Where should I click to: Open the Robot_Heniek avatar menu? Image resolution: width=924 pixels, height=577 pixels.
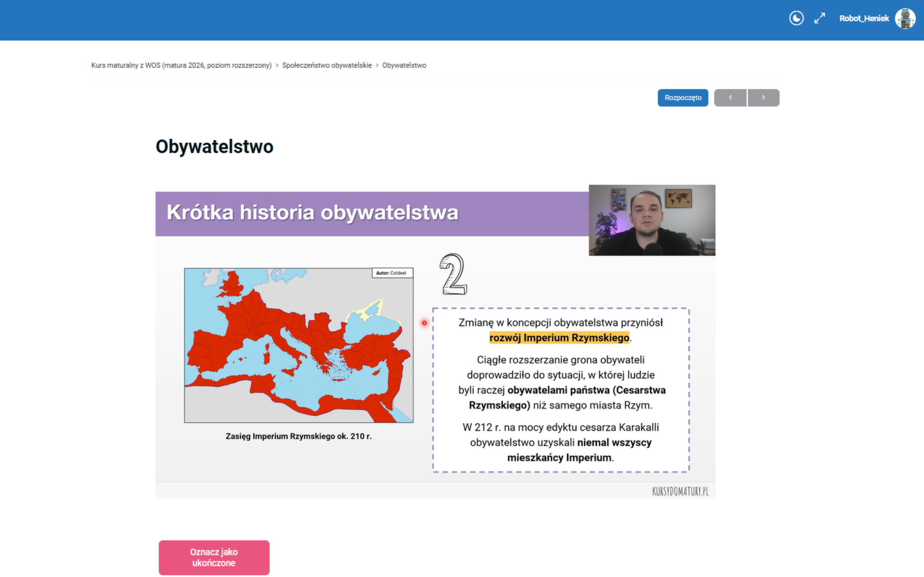905,18
